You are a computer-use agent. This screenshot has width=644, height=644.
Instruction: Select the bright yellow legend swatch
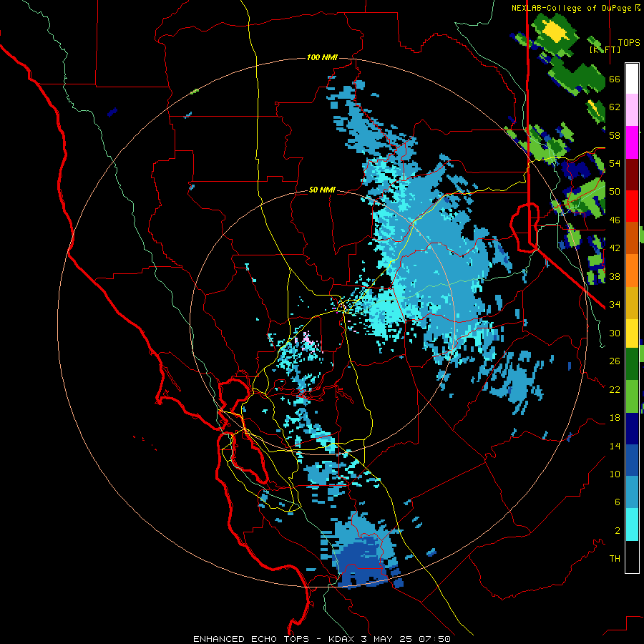632,333
